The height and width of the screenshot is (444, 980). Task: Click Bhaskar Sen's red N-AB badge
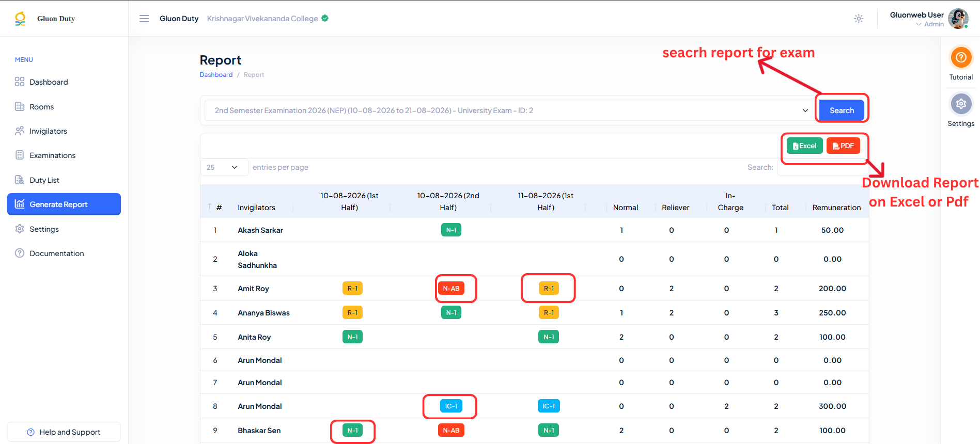pyautogui.click(x=451, y=430)
